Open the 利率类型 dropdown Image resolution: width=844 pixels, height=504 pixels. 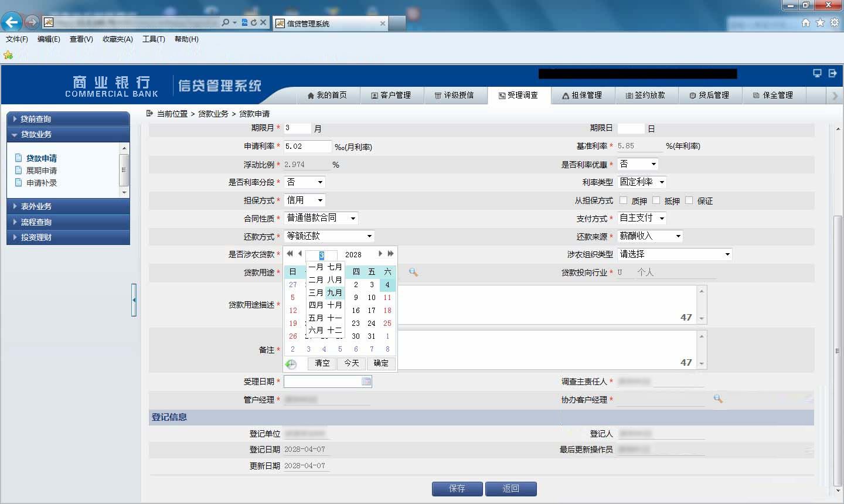(x=642, y=182)
